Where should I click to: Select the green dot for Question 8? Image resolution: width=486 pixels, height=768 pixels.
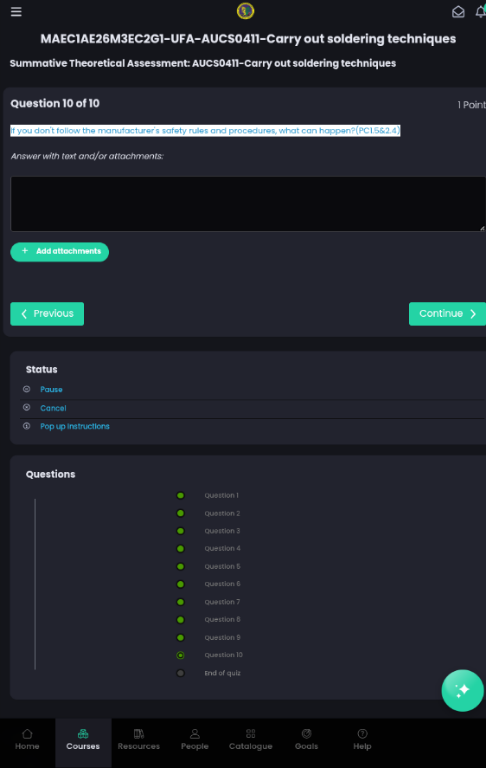180,620
